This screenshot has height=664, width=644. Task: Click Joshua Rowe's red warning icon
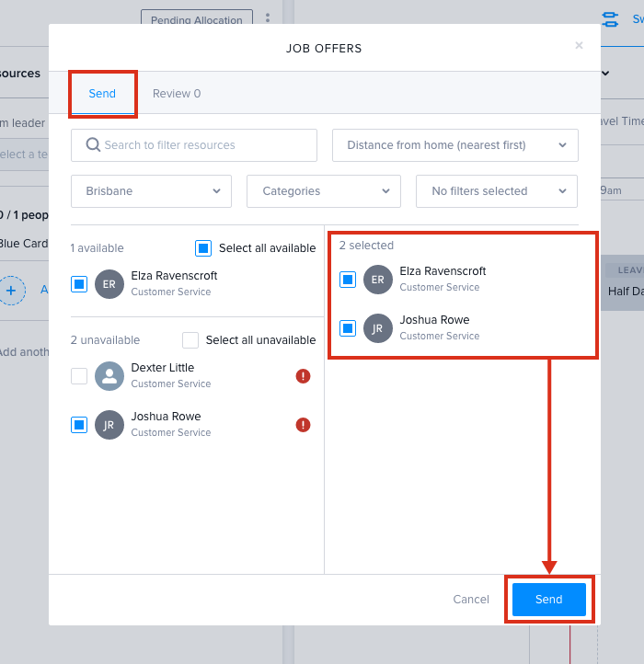pos(303,425)
